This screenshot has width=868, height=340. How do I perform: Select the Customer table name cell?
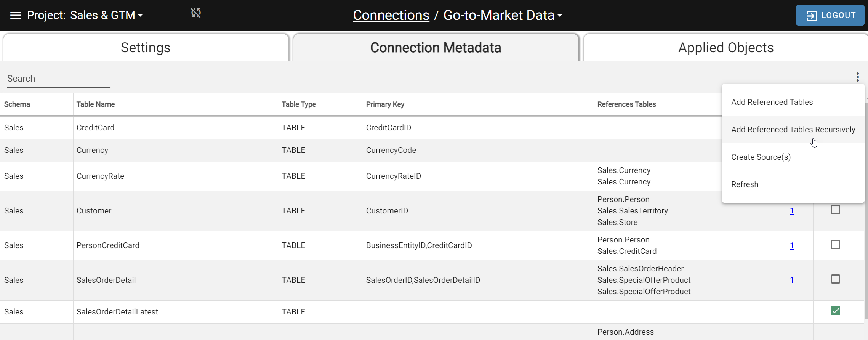click(x=176, y=211)
